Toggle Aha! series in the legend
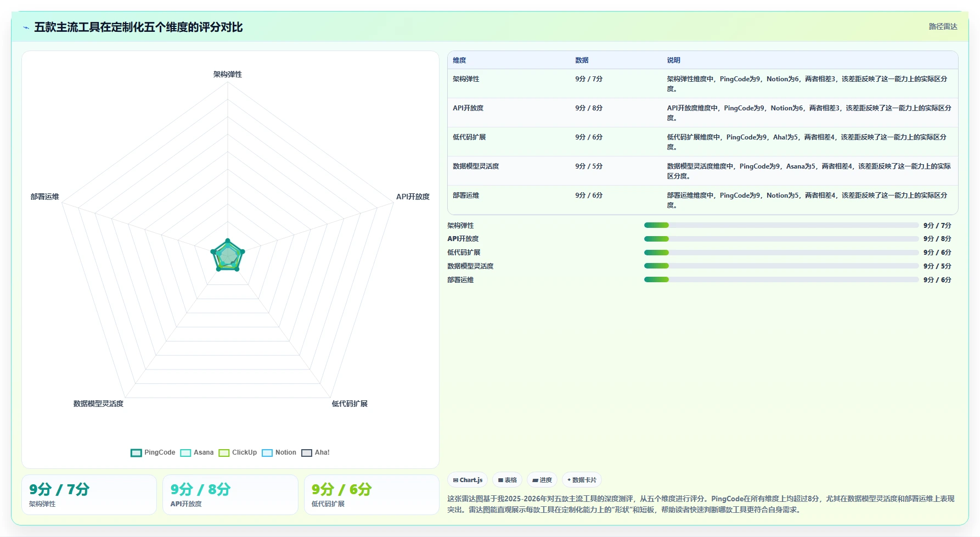The height and width of the screenshot is (537, 980). pos(316,452)
